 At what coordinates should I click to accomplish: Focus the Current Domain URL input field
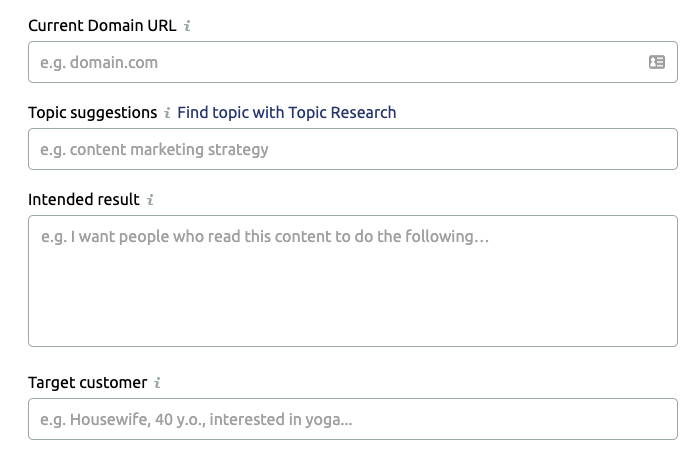(x=353, y=62)
